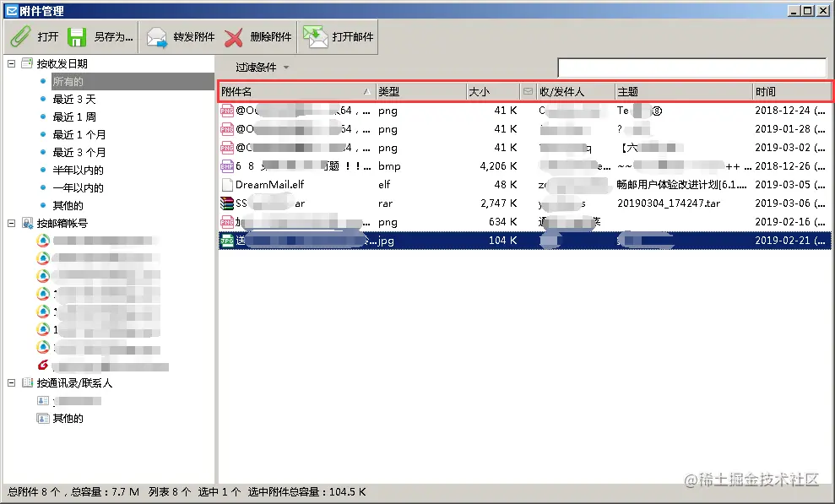
Task: Click RAR archive icon of 2,747 K attachment
Action: [227, 203]
